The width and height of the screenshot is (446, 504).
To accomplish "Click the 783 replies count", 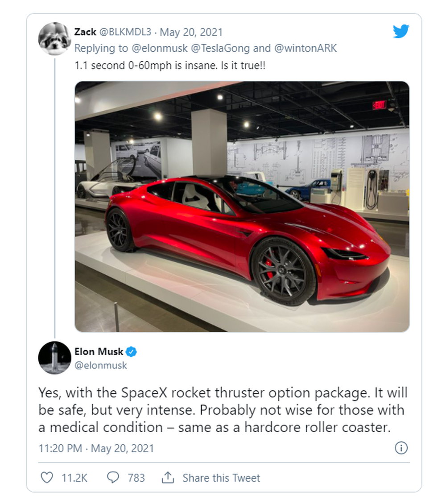I will click(136, 478).
